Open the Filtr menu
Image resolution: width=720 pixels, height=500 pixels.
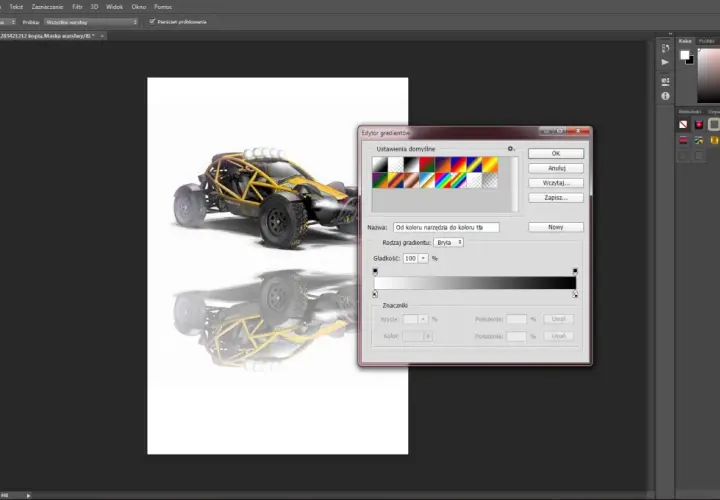coord(77,7)
